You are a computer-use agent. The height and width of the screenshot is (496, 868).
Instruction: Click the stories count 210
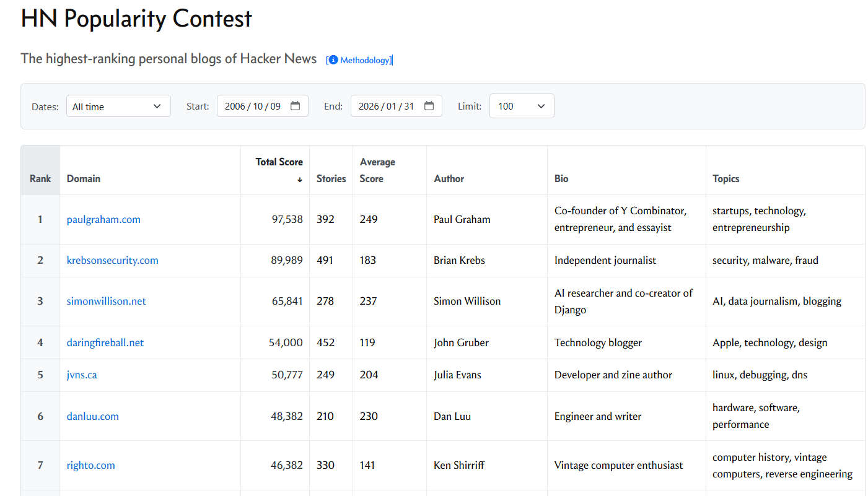pyautogui.click(x=325, y=416)
